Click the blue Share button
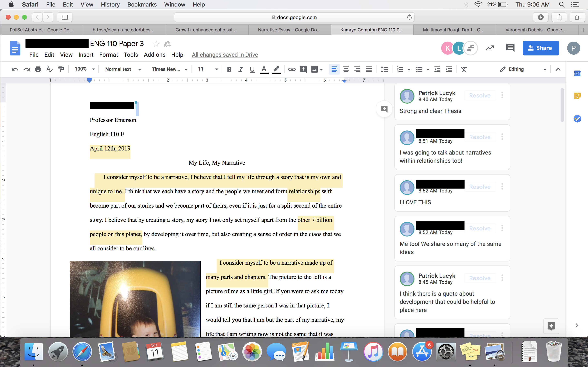Viewport: 588px width, 367px height. (540, 48)
